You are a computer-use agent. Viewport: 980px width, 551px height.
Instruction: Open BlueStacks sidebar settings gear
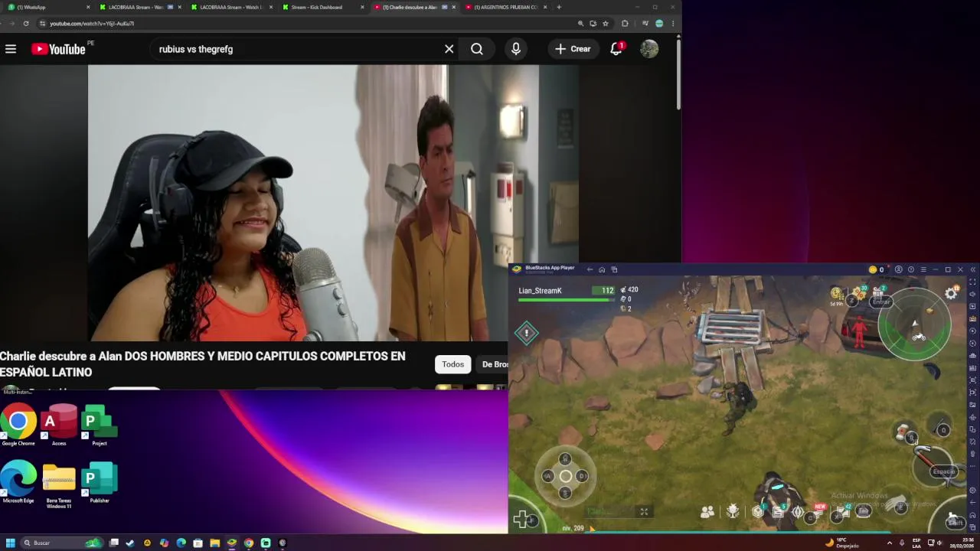tap(973, 490)
